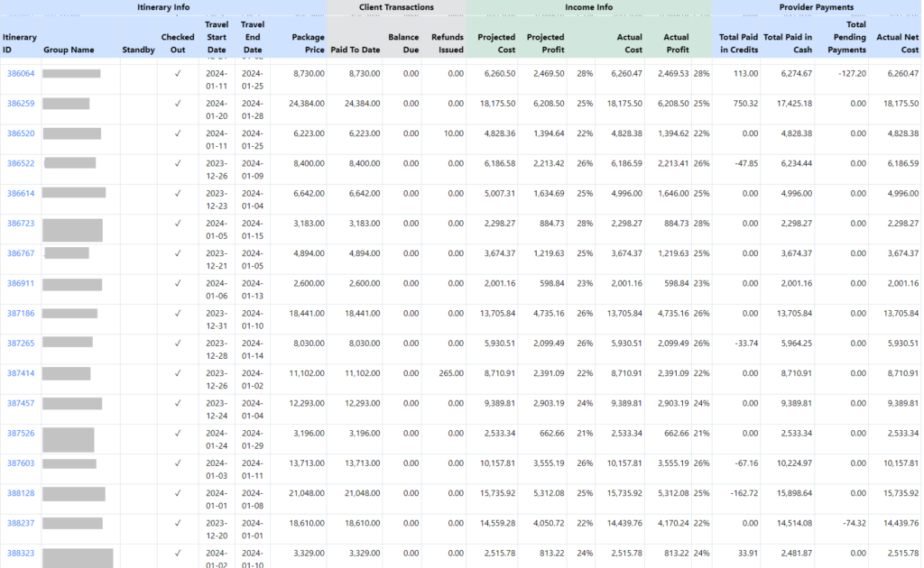Click the 17,425.18 cash paid cell
924x568 pixels.
pos(794,104)
